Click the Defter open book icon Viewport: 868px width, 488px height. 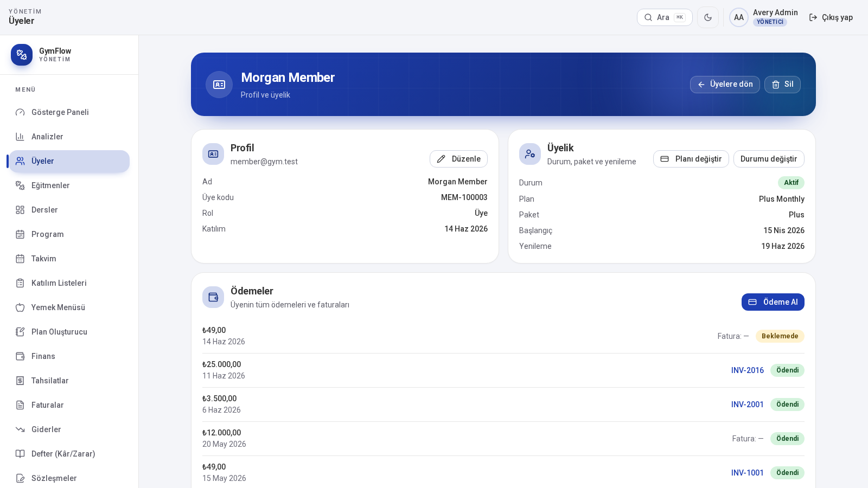(x=20, y=454)
